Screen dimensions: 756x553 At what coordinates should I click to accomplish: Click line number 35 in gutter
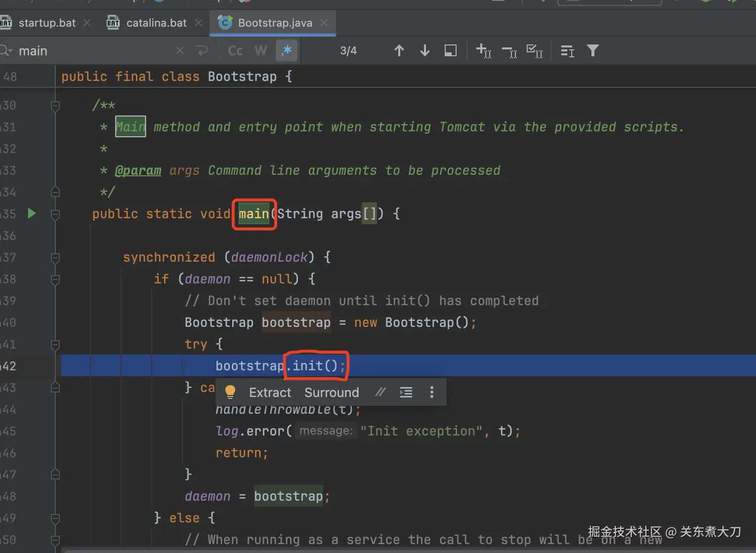pos(9,214)
